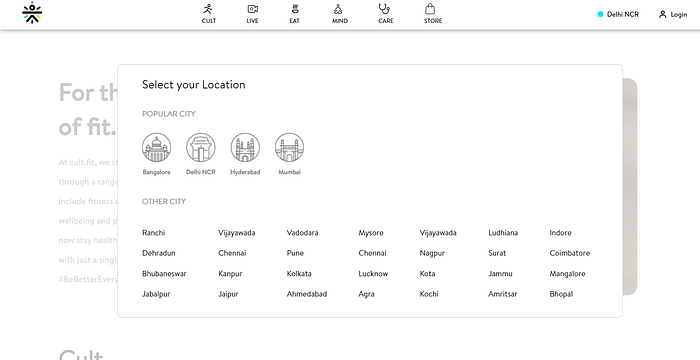
Task: Choose Coimbatore from other cities
Action: tap(570, 253)
